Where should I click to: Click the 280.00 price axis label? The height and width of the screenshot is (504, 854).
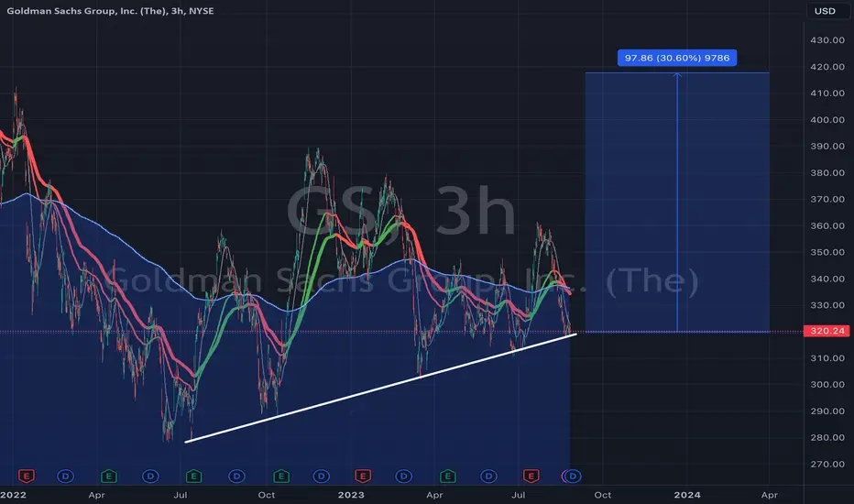point(827,437)
